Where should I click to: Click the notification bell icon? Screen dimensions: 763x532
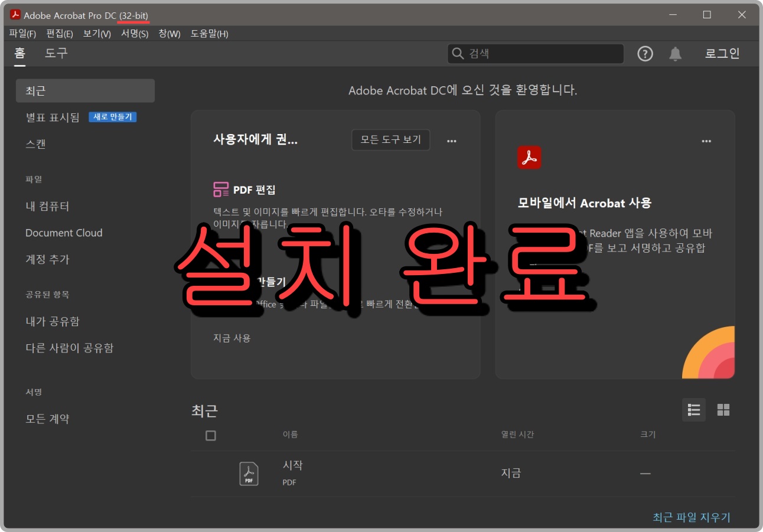(x=676, y=54)
